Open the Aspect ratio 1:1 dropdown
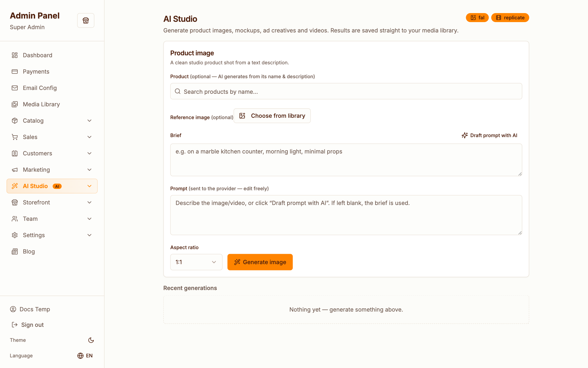This screenshot has height=368, width=588. pos(196,262)
